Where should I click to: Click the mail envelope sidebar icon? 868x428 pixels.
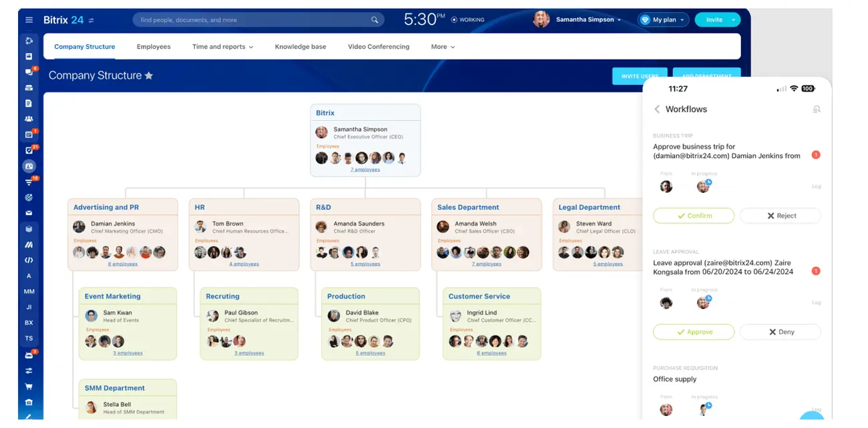[x=29, y=213]
